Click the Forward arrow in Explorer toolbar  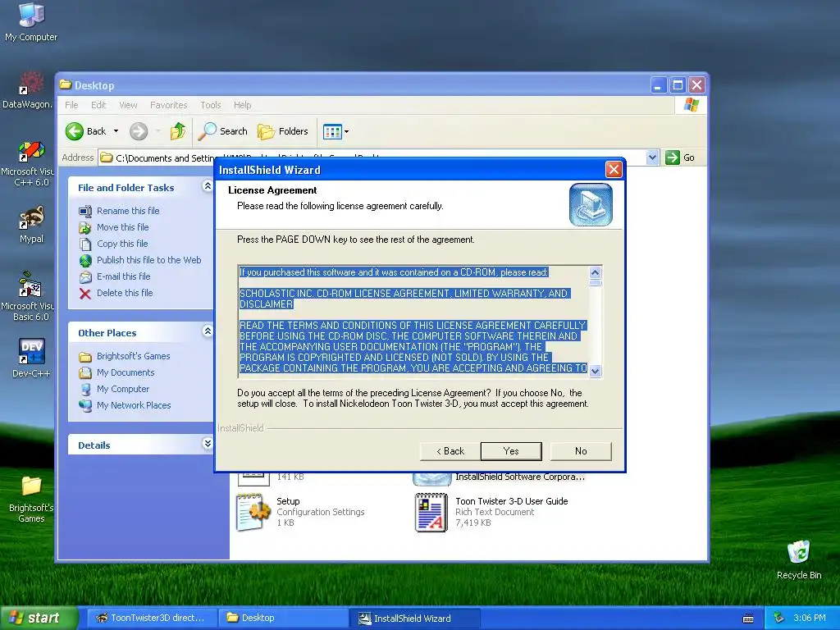pyautogui.click(x=139, y=131)
